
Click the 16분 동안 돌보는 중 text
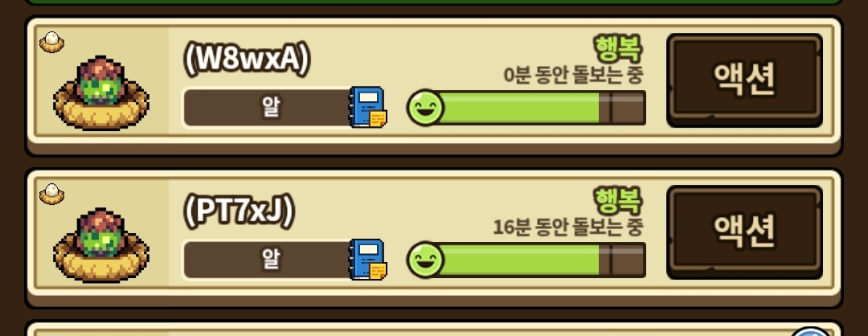click(568, 227)
